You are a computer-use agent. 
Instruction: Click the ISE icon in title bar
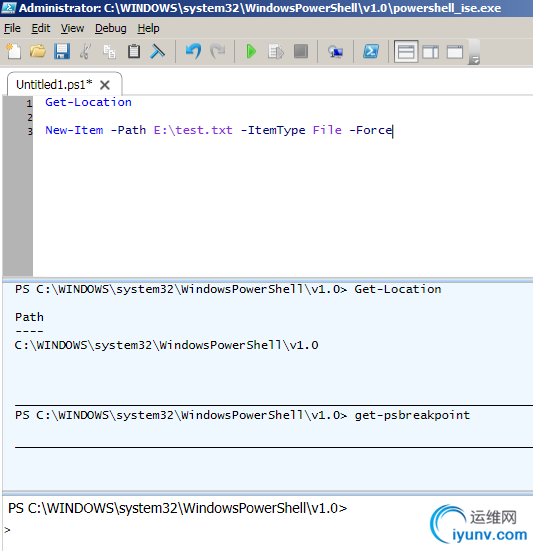point(8,7)
